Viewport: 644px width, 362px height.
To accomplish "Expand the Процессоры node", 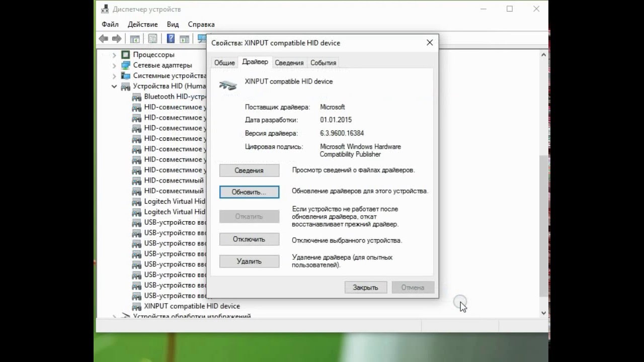I will (x=114, y=55).
